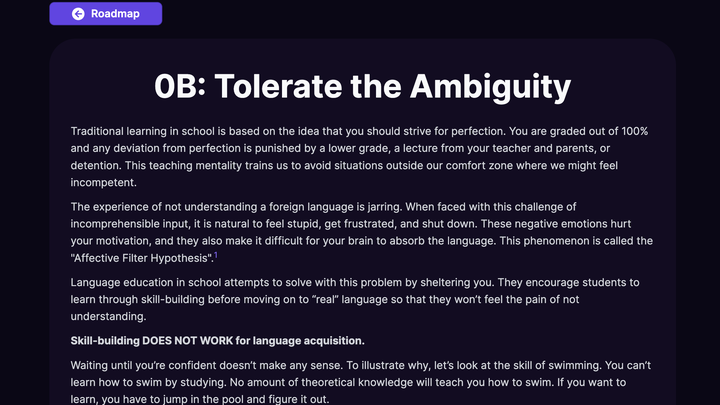The width and height of the screenshot is (720, 405).
Task: Return to the Roadmap page
Action: (x=105, y=14)
